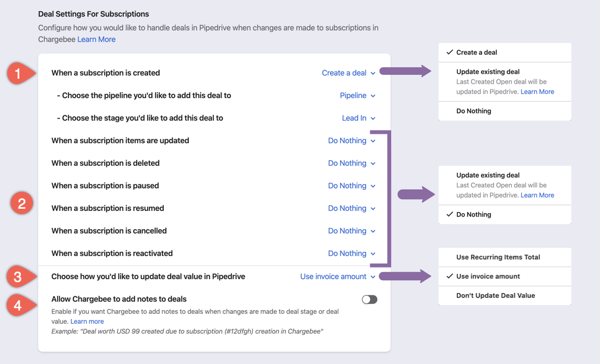Click the red number 2 marker
This screenshot has width=600, height=364.
click(x=21, y=204)
